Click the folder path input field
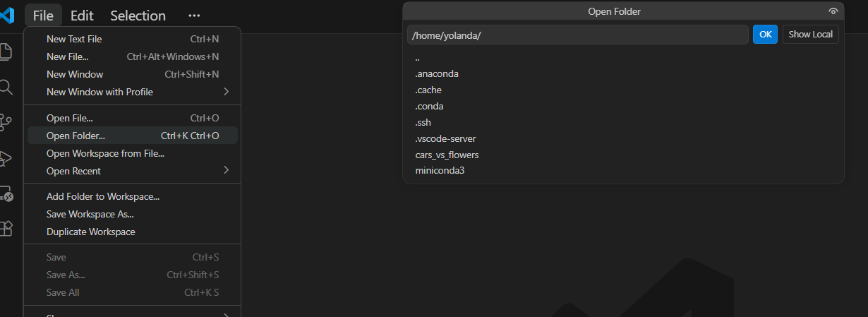Viewport: 868px width, 317px height. pyautogui.click(x=577, y=35)
